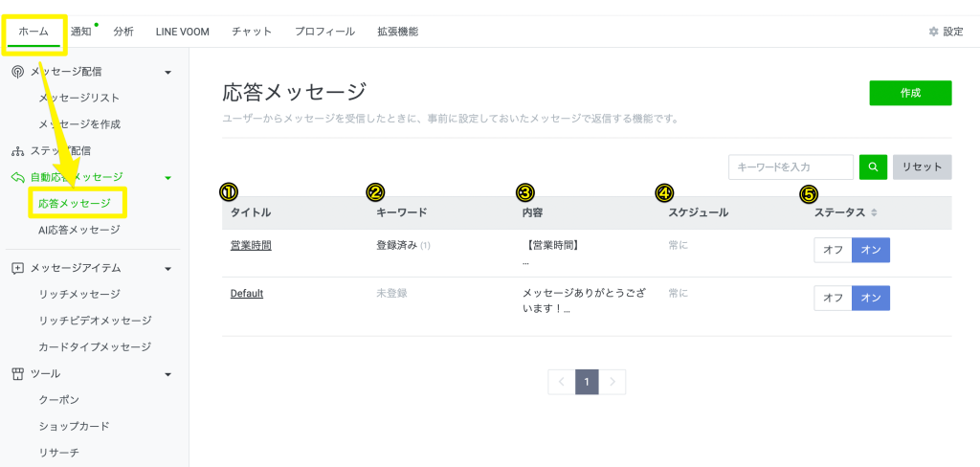Open the LINE VOOM tab

pyautogui.click(x=184, y=32)
